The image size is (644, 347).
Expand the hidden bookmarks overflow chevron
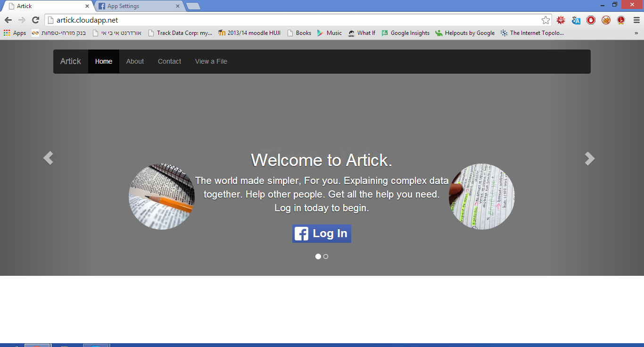636,33
